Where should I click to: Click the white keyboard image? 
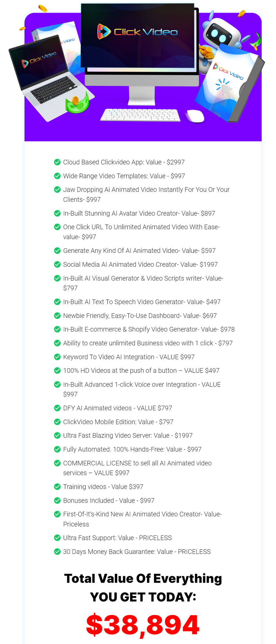pyautogui.click(x=140, y=115)
